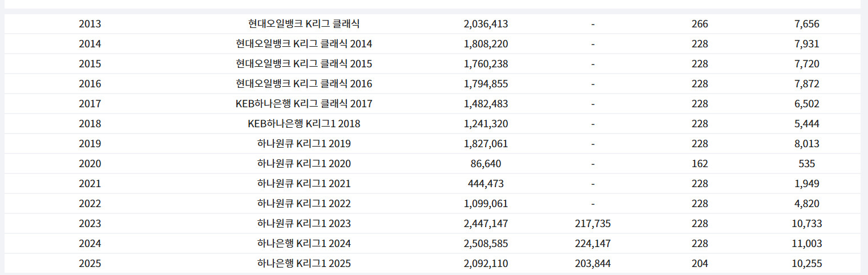Select '현대오일뱅크 K리그 클래식 2016' text

(x=304, y=84)
